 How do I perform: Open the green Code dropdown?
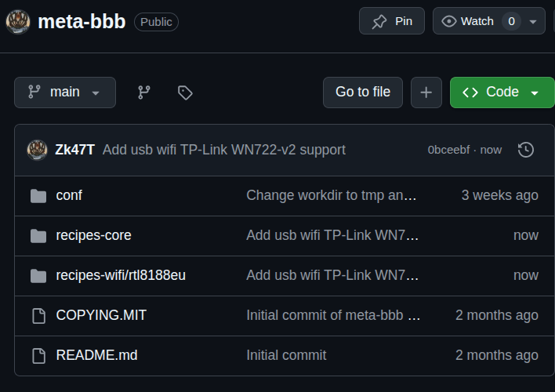pyautogui.click(x=502, y=93)
